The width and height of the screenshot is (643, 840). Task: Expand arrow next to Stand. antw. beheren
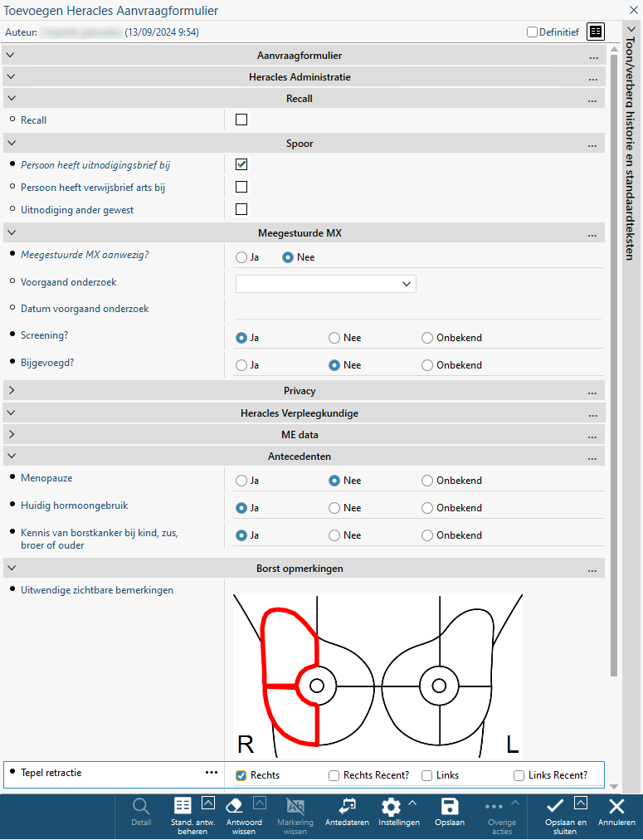(208, 803)
